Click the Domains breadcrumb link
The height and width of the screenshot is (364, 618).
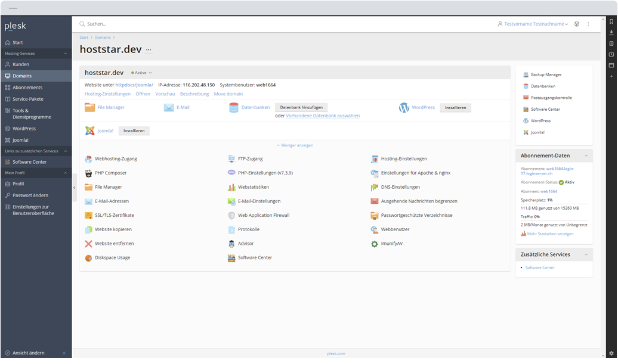pos(103,38)
